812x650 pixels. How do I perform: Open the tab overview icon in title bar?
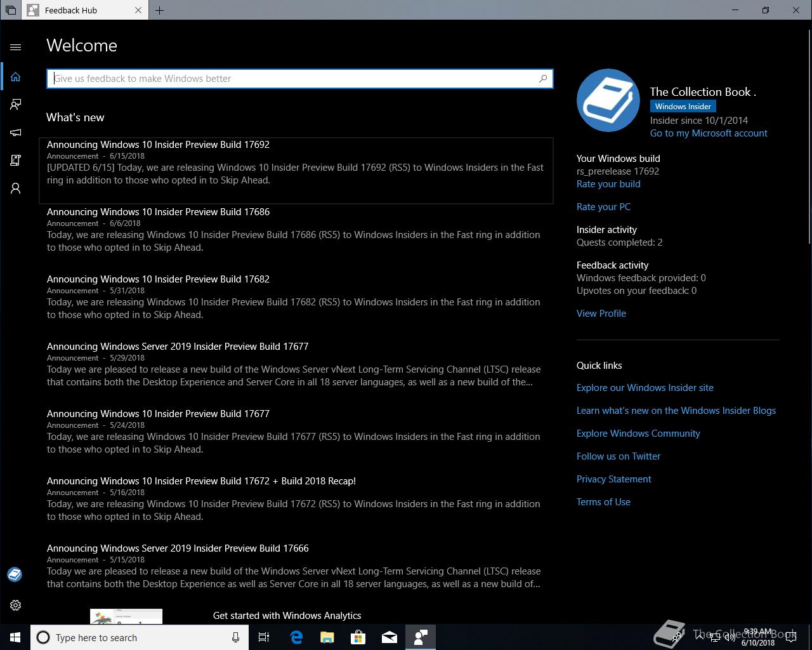pyautogui.click(x=11, y=10)
